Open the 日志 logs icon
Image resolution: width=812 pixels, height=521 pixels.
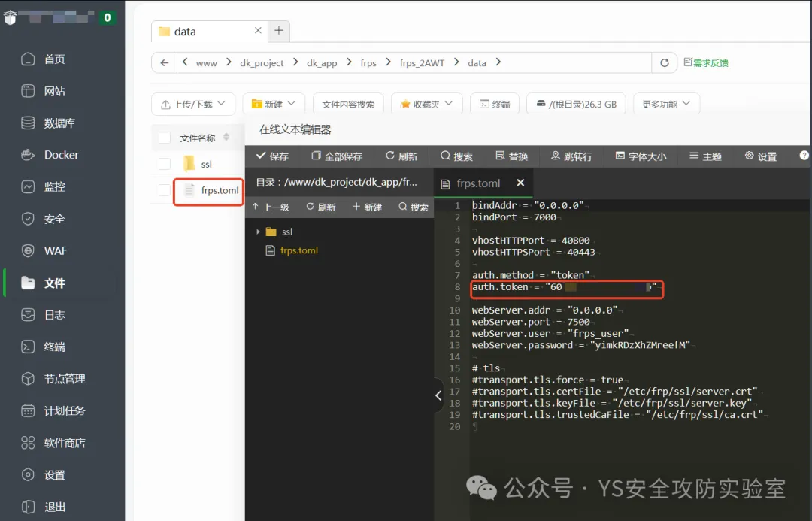click(x=28, y=315)
